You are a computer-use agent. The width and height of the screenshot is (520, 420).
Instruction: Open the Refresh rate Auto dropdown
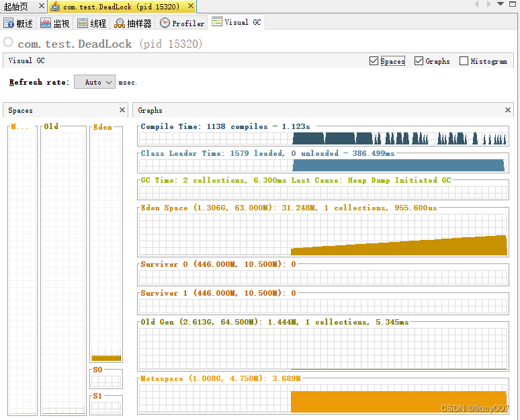pyautogui.click(x=95, y=82)
